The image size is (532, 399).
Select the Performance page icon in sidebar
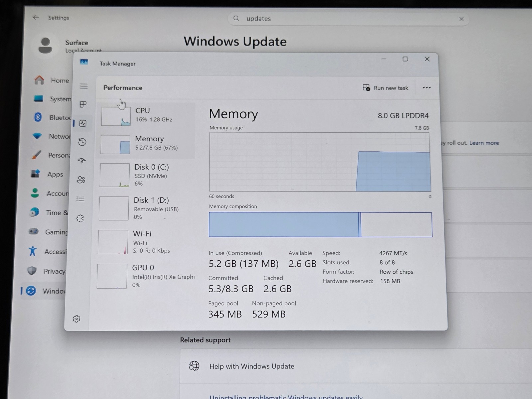(x=83, y=123)
